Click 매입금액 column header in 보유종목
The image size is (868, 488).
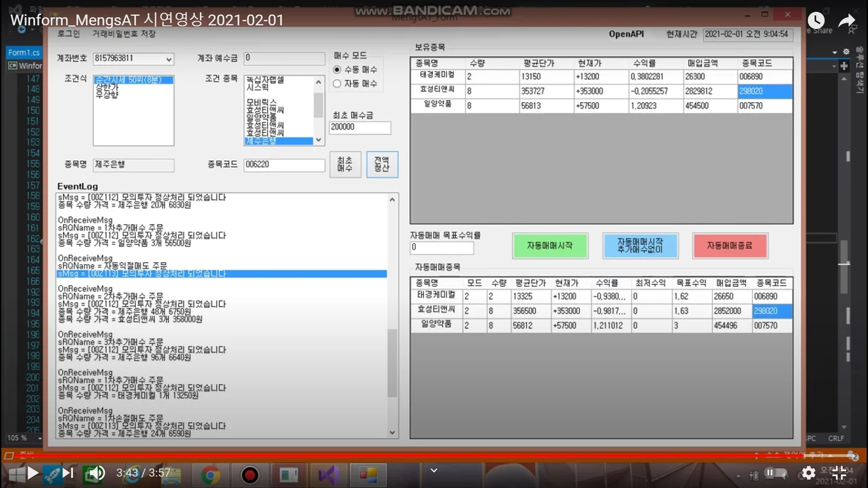point(710,63)
